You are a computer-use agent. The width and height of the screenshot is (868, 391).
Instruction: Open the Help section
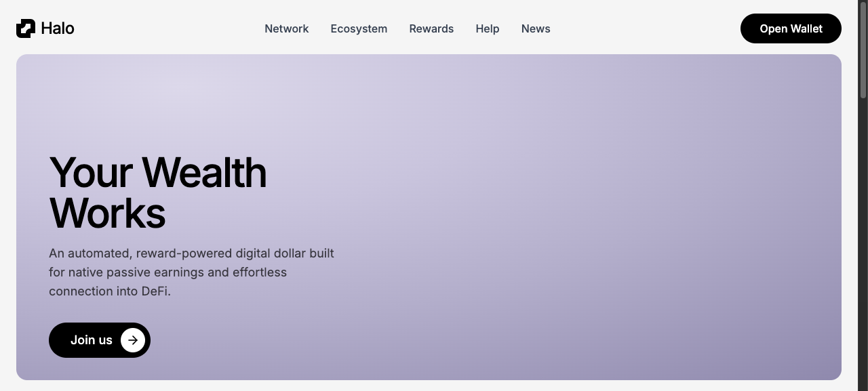click(x=487, y=28)
